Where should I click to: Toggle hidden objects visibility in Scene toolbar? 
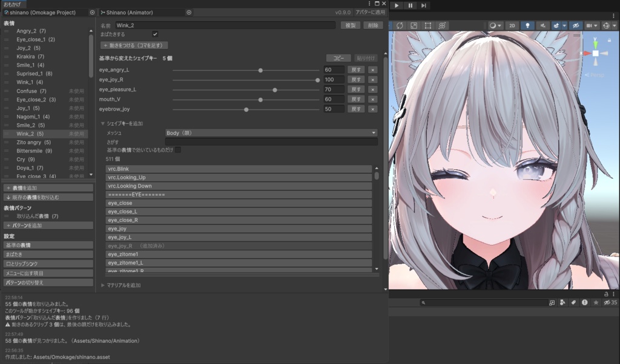(576, 25)
